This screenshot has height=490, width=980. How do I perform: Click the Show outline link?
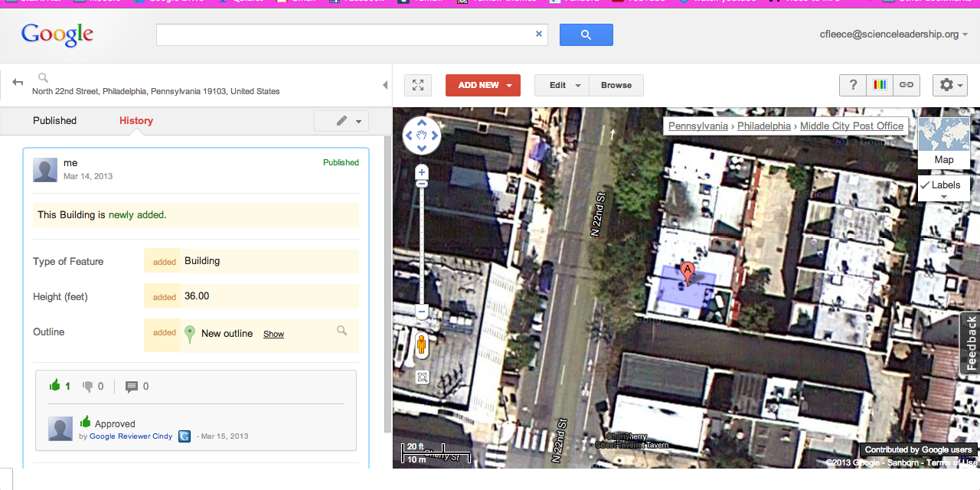coord(273,334)
